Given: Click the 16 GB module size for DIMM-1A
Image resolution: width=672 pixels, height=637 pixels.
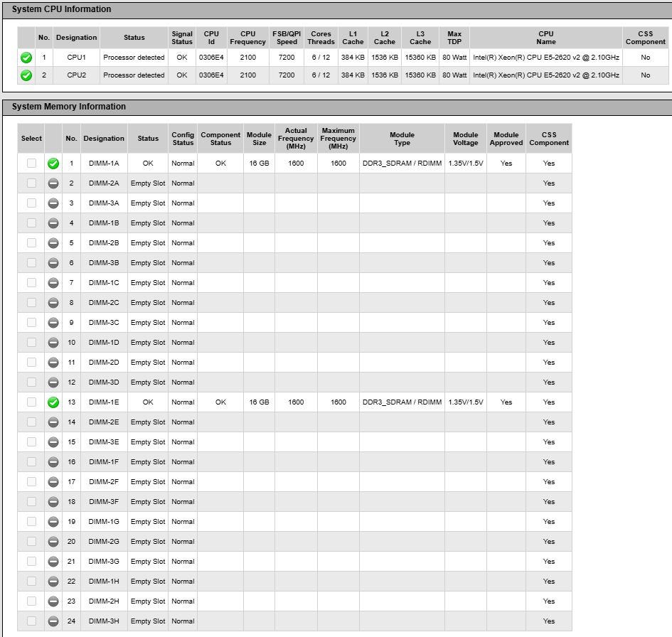Looking at the screenshot, I should [x=259, y=164].
